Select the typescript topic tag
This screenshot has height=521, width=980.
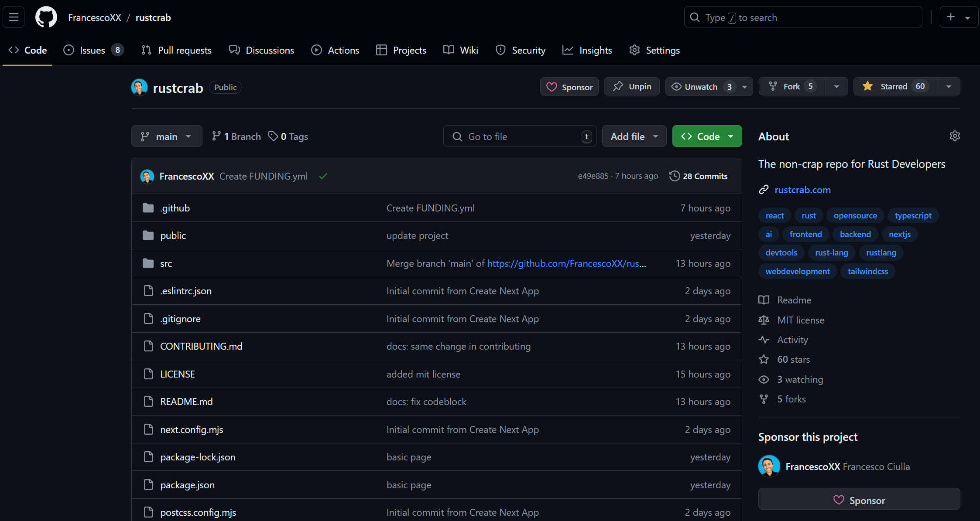coord(913,215)
